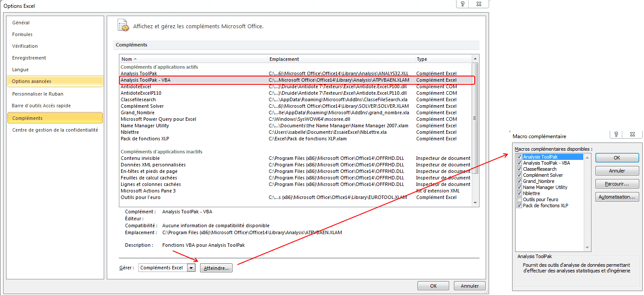644x295 pixels.
Task: Click the macros list scroll up arrow
Action: point(588,157)
